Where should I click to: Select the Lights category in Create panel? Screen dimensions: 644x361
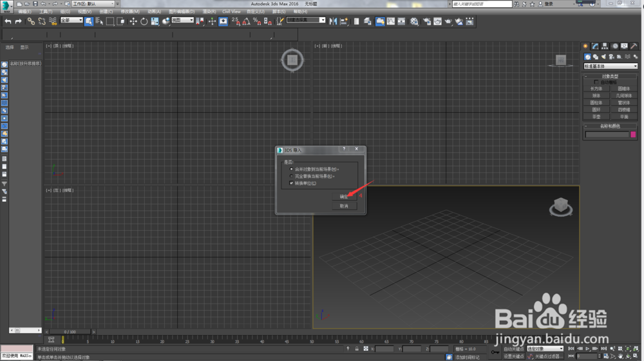pyautogui.click(x=603, y=57)
